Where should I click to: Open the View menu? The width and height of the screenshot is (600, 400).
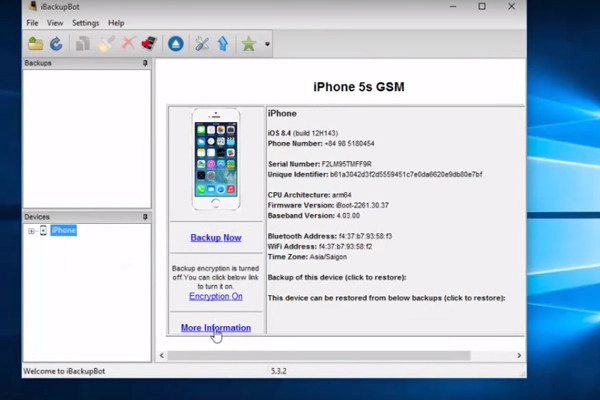(x=55, y=23)
